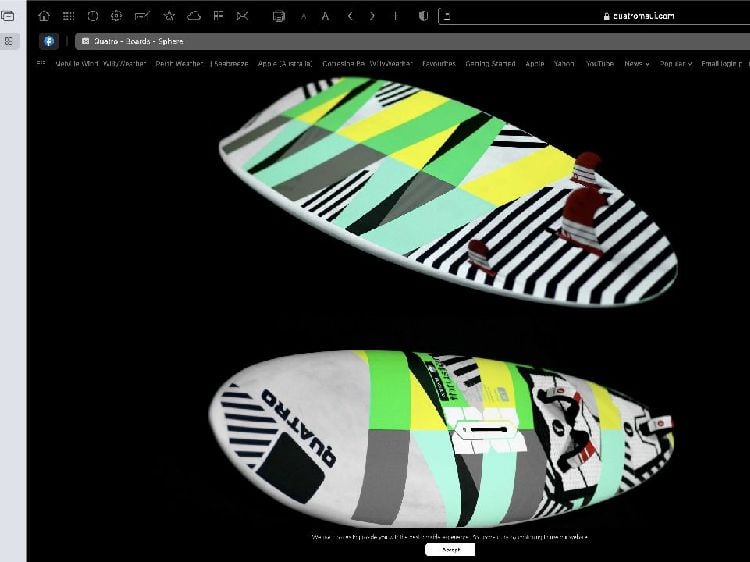Expand the News bookmarks dropdown

(637, 63)
